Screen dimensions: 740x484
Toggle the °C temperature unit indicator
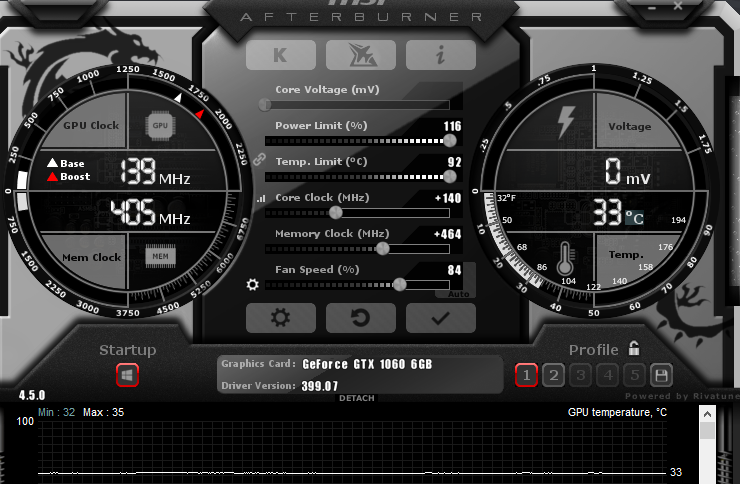(x=634, y=218)
